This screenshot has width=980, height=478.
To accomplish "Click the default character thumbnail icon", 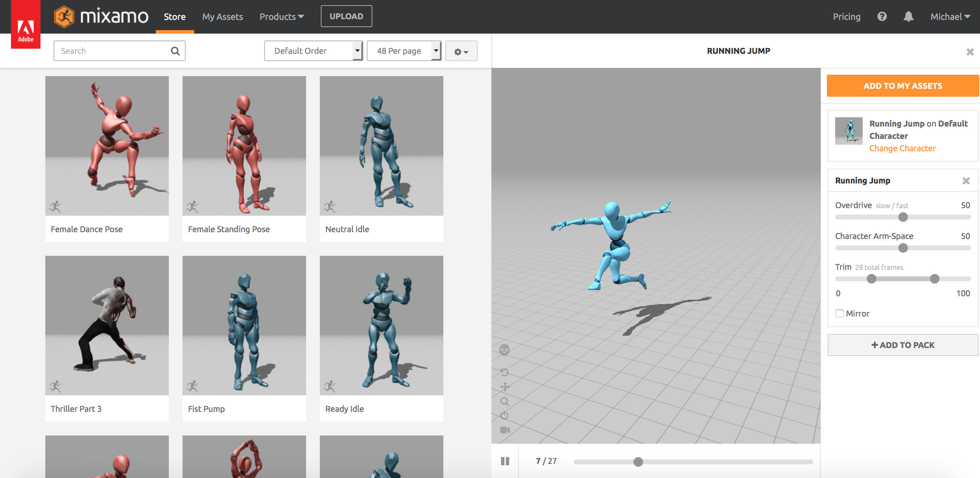I will [x=849, y=131].
